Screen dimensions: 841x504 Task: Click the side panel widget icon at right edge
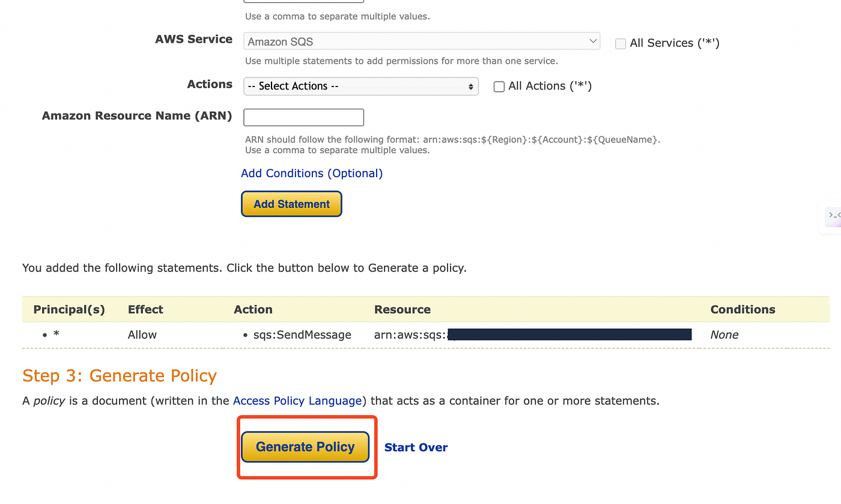[x=832, y=216]
